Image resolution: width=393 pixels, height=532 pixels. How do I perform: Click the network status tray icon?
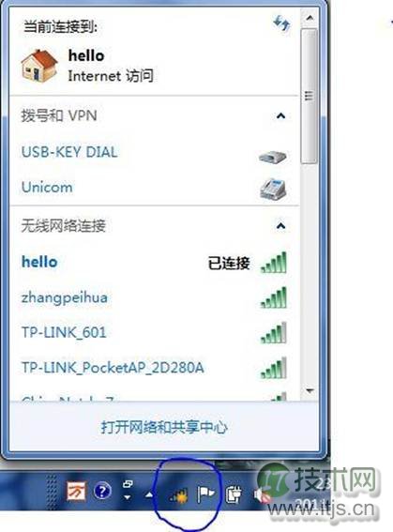pos(179,496)
